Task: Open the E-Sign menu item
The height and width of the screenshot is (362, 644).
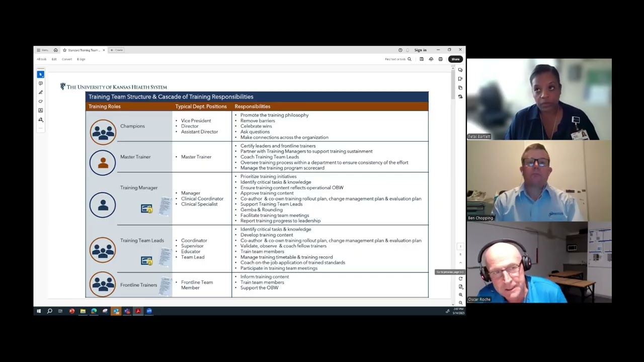Action: [81, 59]
